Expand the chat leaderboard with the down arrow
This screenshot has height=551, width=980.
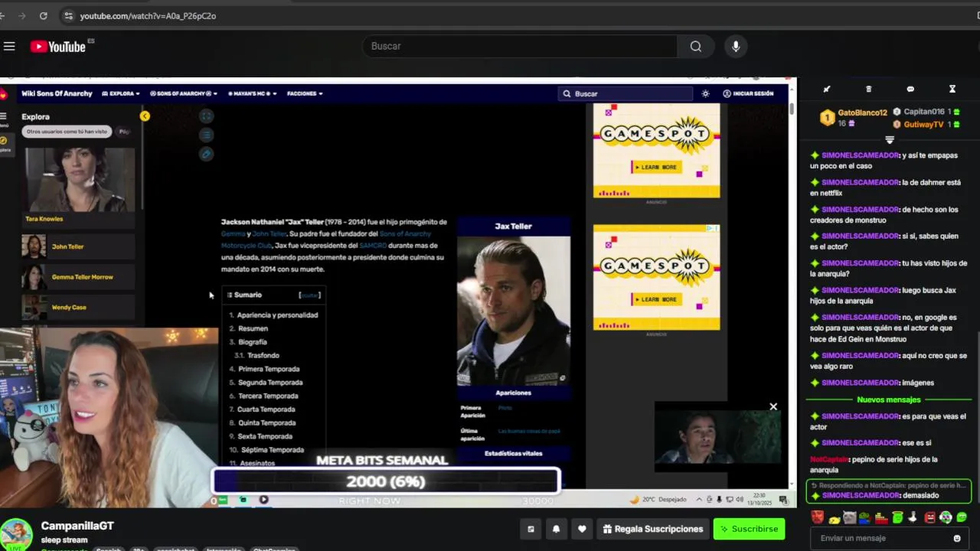[890, 140]
